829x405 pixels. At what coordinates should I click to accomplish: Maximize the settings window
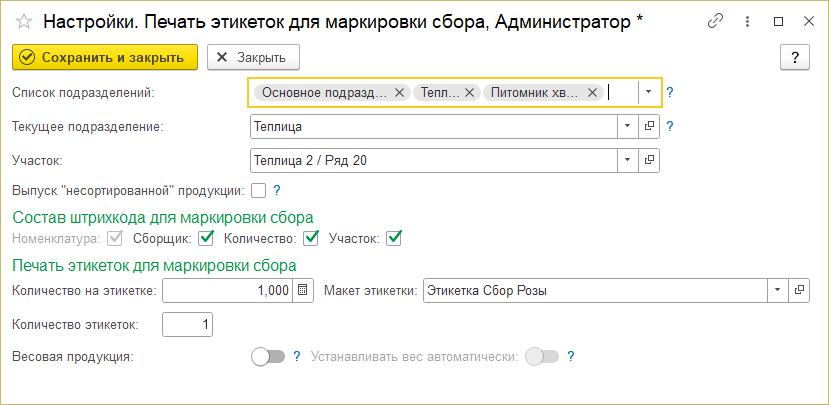tap(778, 21)
